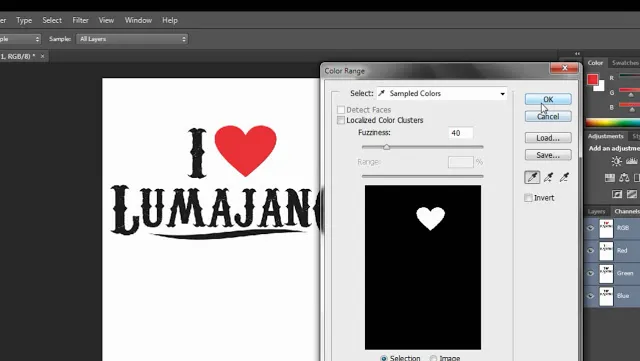Pick a color from the spectrum ramp
Screen dimensions: 640x361
click(x=613, y=123)
